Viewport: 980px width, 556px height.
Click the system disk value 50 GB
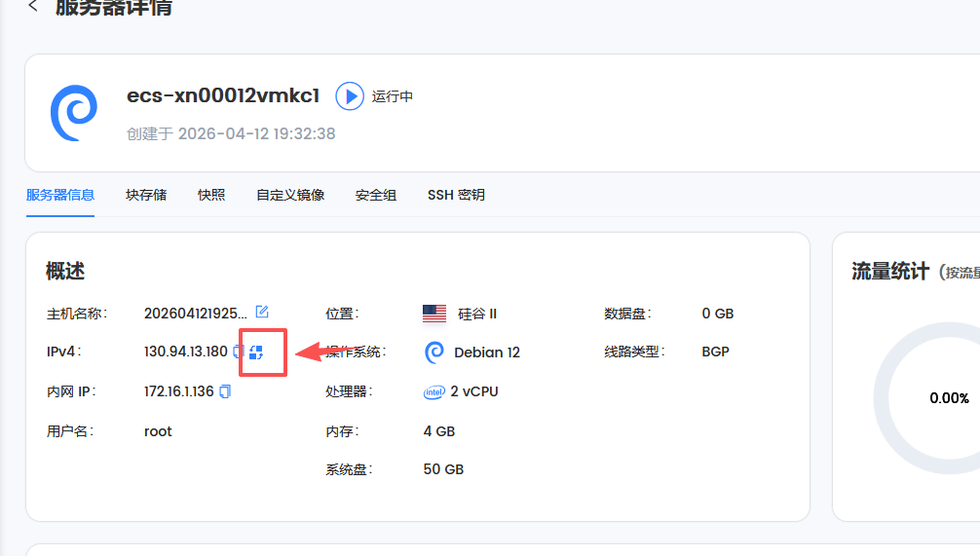[x=443, y=469]
